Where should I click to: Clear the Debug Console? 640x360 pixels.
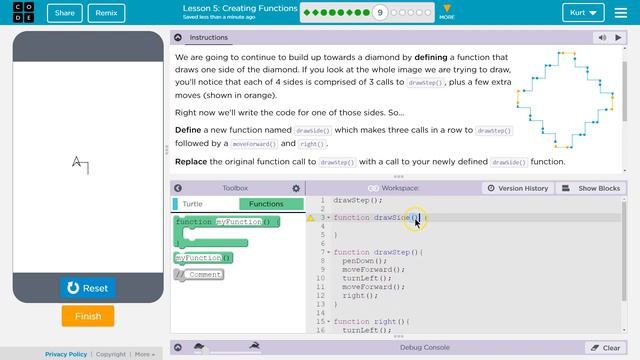coord(606,348)
